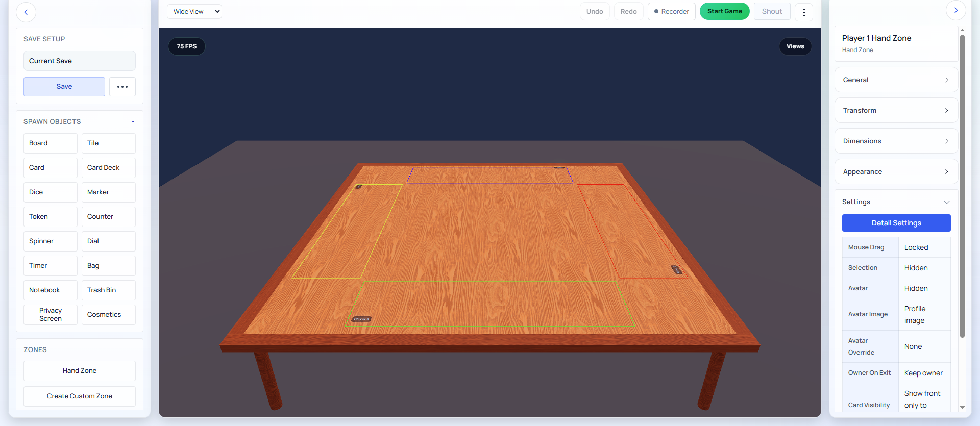Change Selection Hidden value
The width and height of the screenshot is (980, 426).
click(924, 268)
